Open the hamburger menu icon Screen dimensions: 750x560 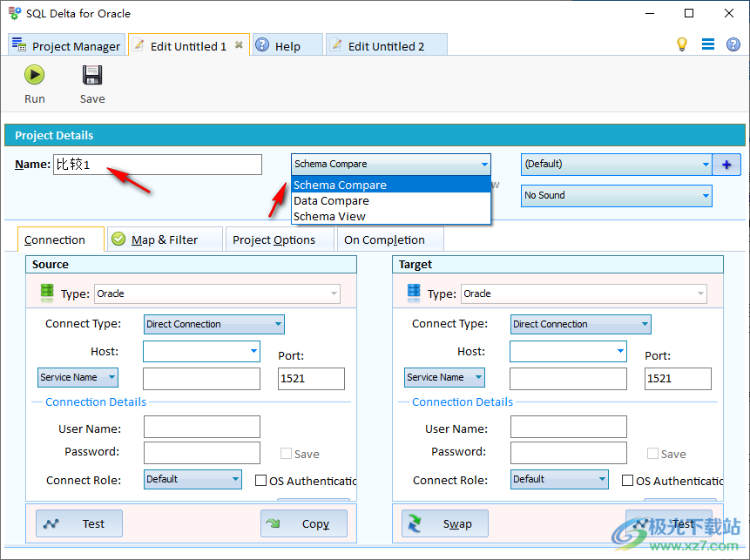tap(708, 44)
